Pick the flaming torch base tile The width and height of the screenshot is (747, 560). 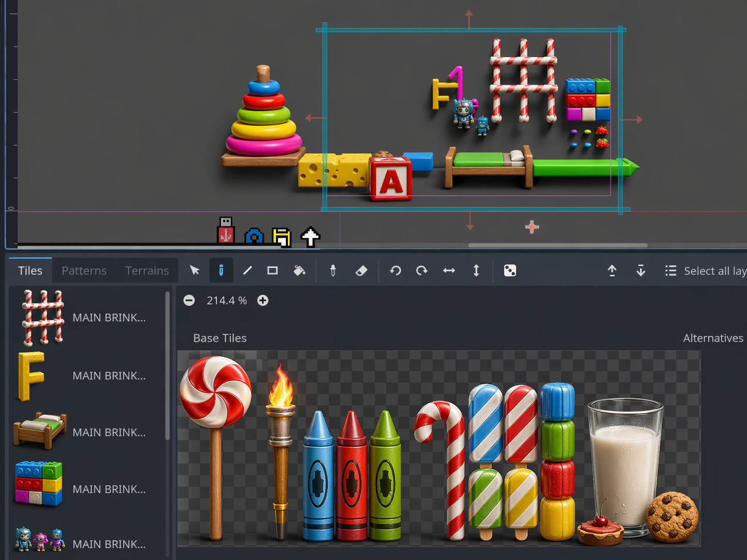click(x=280, y=451)
